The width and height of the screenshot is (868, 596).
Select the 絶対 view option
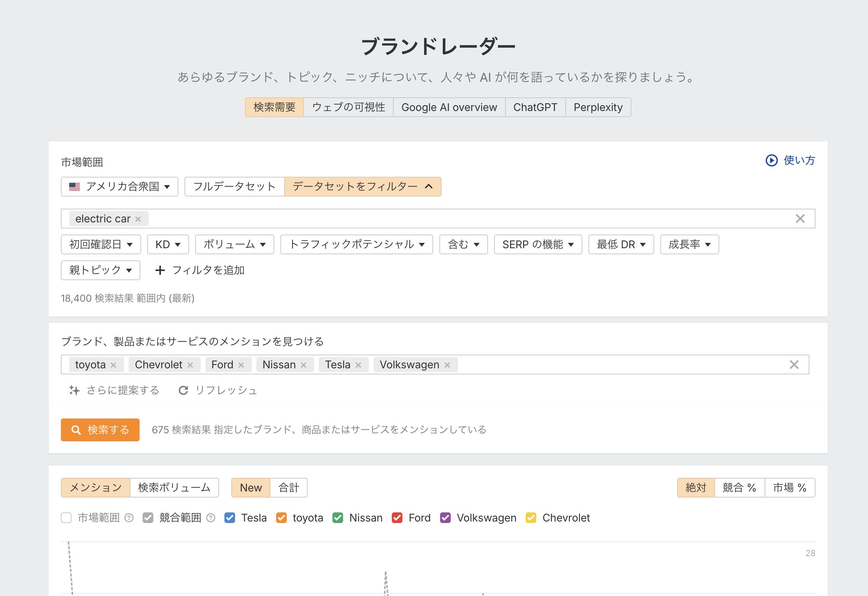pos(696,488)
